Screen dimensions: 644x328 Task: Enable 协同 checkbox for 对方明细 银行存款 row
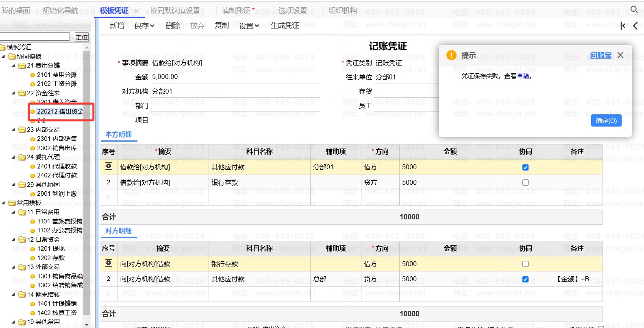click(525, 264)
